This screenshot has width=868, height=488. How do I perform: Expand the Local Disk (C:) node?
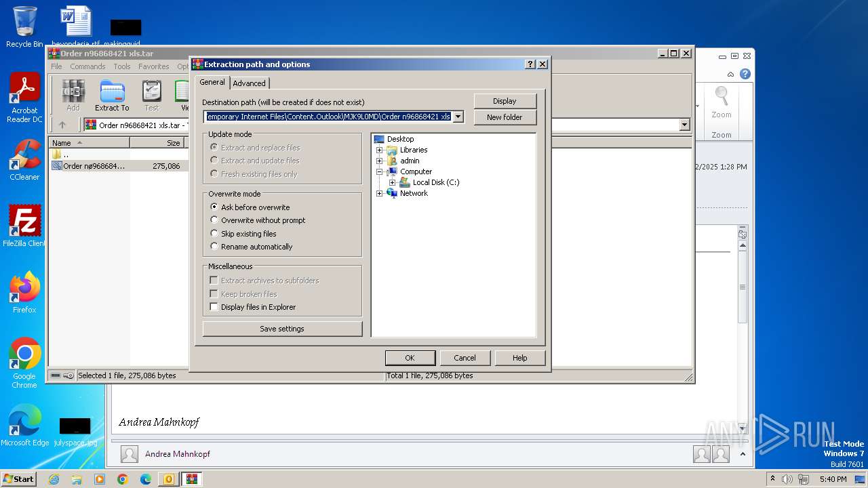(392, 182)
